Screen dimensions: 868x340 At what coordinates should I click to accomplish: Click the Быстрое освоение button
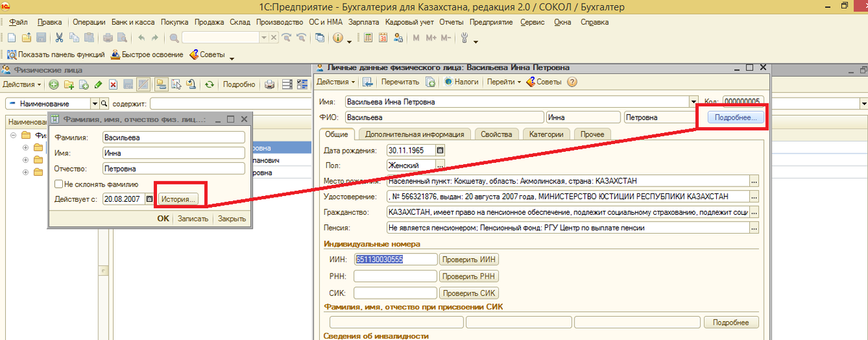coord(147,55)
